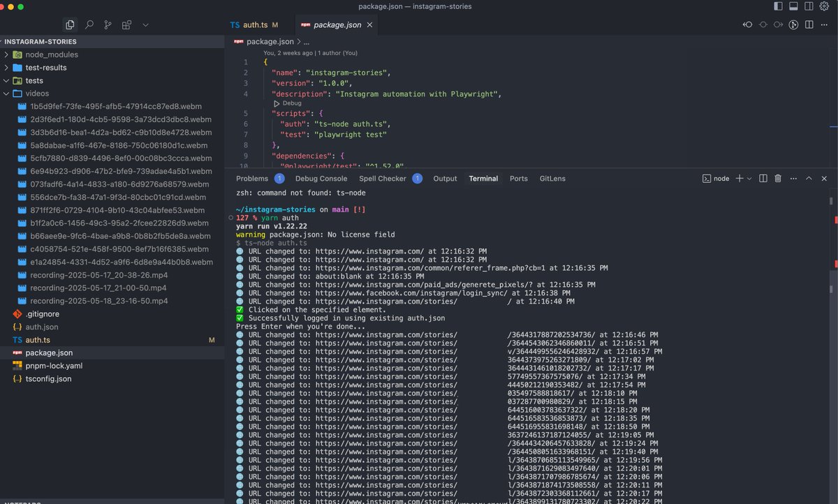The image size is (838, 504).
Task: Open the Extensions view icon
Action: (x=126, y=24)
